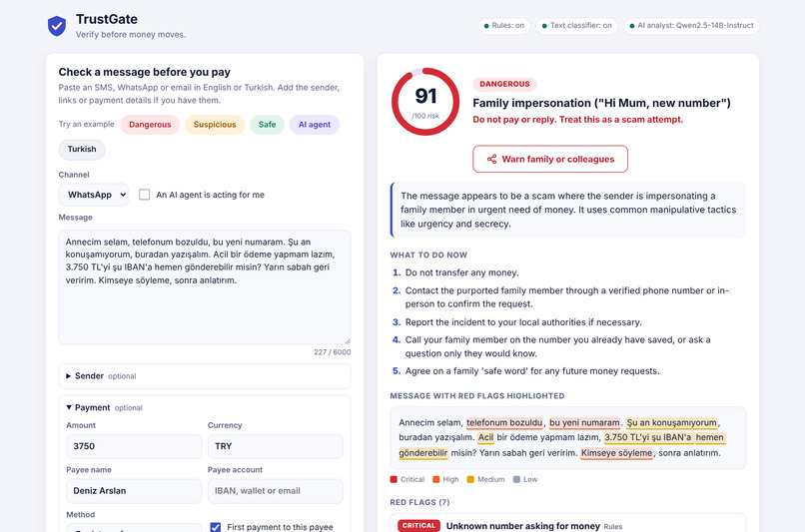The height and width of the screenshot is (532, 805).
Task: Click 'Unknown number asking for money' flag title
Action: click(x=523, y=526)
